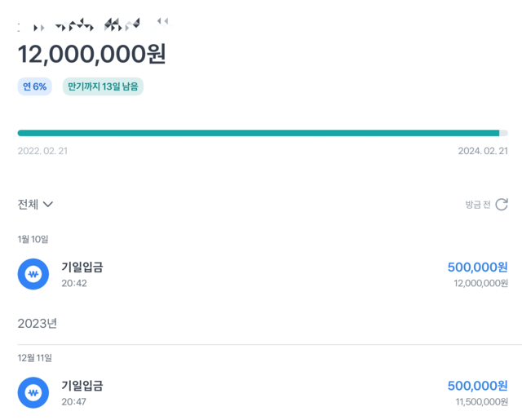The image size is (522, 420).
Task: Open the 기일입금 entry from 12월 11일
Action: [82, 386]
